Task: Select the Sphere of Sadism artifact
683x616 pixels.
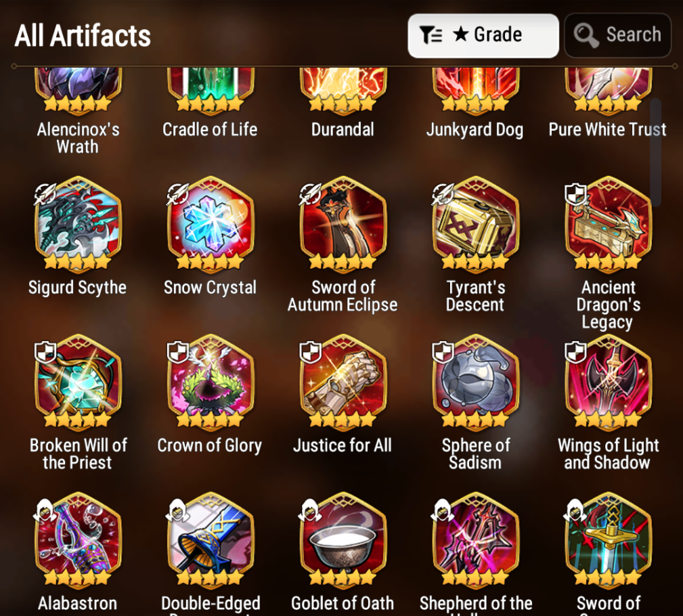Action: (475, 382)
